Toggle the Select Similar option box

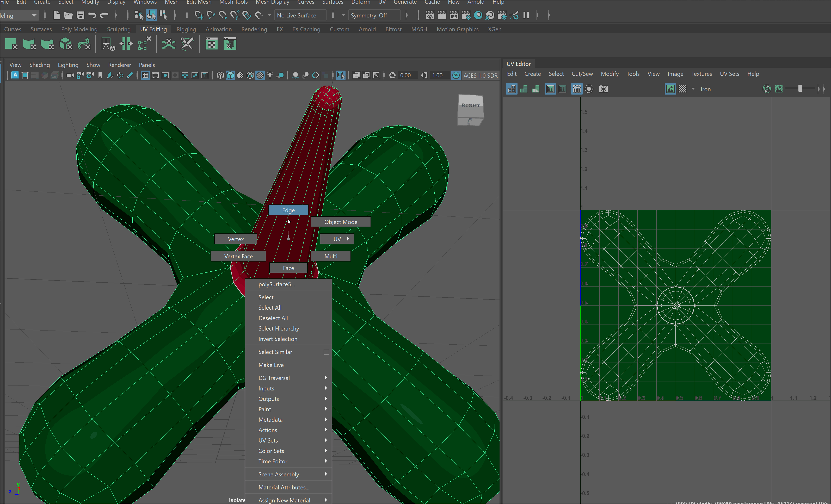326,352
